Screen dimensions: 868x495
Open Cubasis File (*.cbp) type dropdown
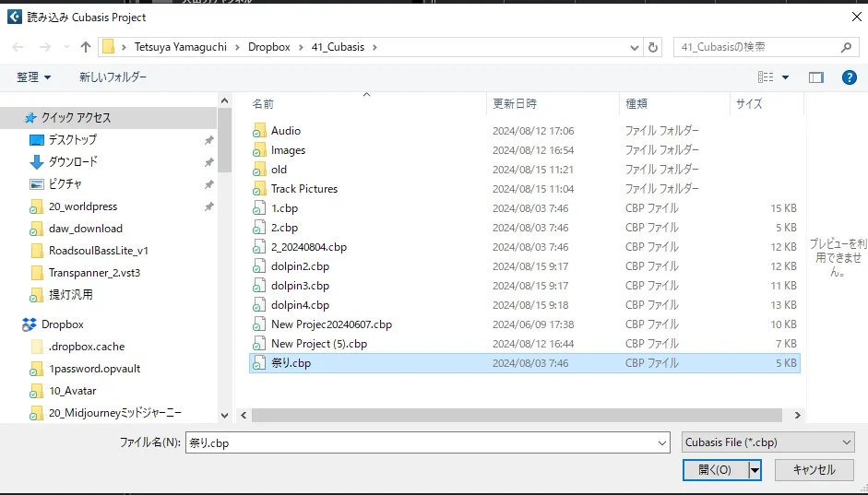[767, 442]
